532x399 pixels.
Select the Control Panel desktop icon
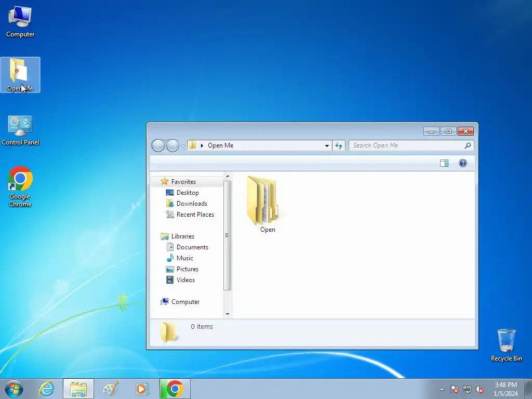coord(20,130)
